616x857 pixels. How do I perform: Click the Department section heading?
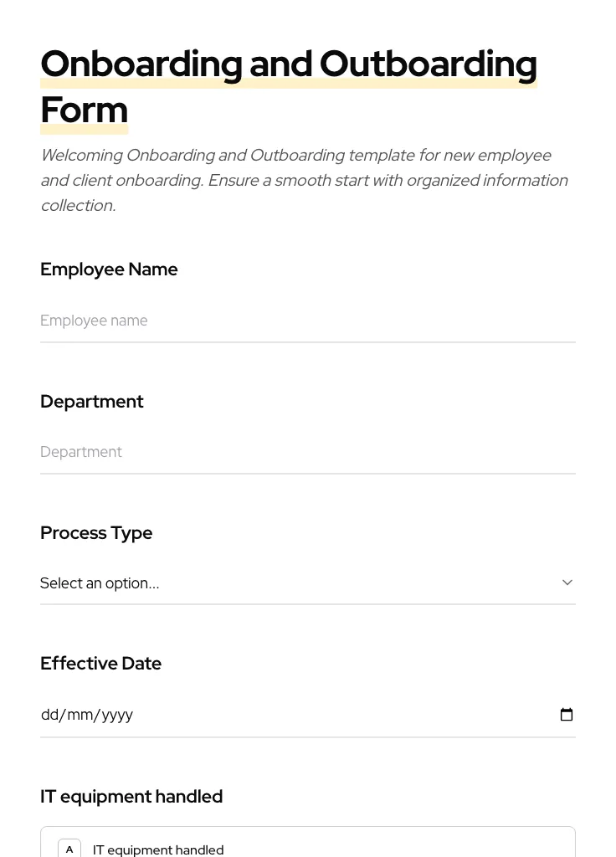pyautogui.click(x=91, y=402)
